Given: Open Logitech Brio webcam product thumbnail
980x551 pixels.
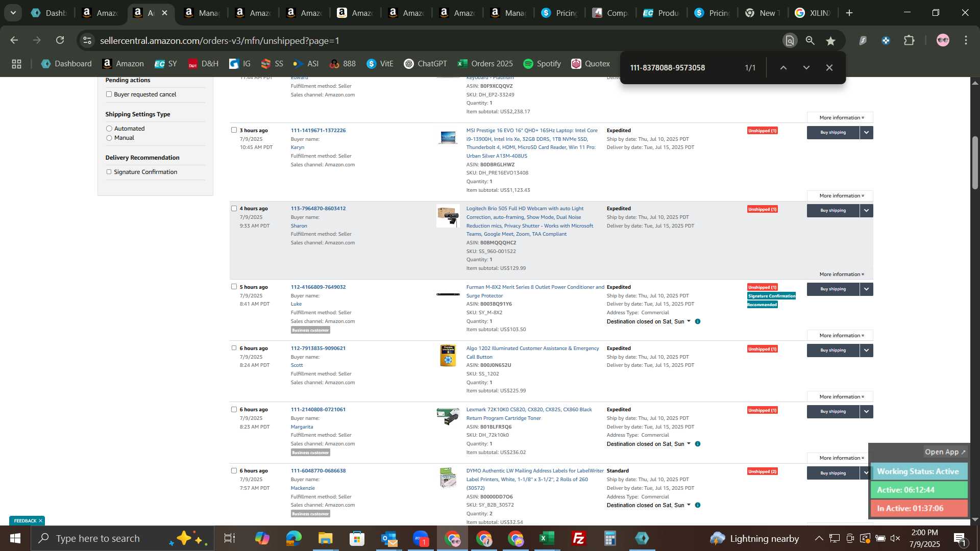Looking at the screenshot, I should click(x=448, y=216).
